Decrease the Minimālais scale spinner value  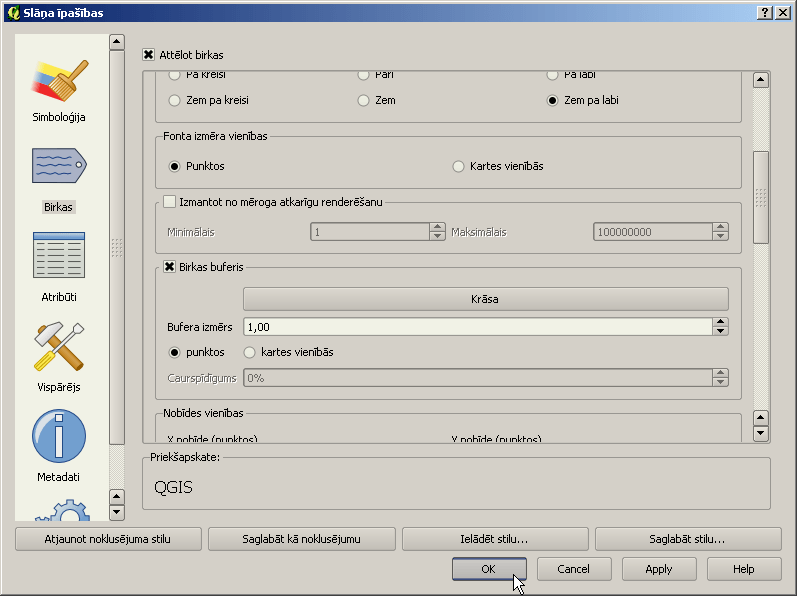tap(437, 236)
